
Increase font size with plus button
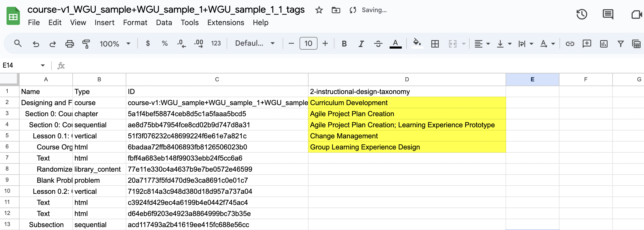pos(325,43)
